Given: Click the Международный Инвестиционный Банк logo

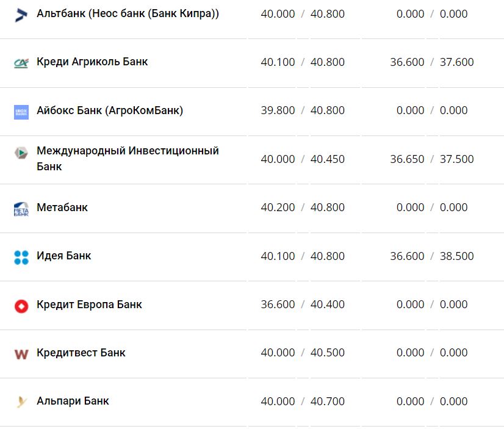Looking at the screenshot, I should [x=21, y=153].
